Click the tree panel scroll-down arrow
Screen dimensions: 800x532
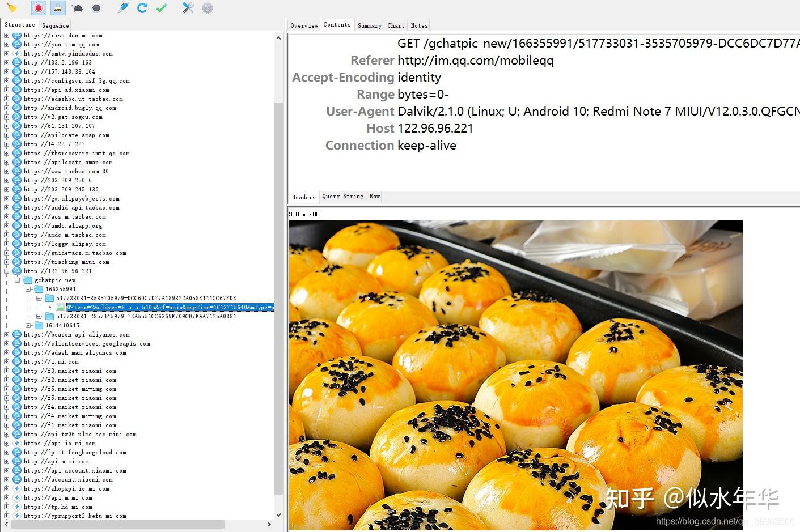(278, 515)
